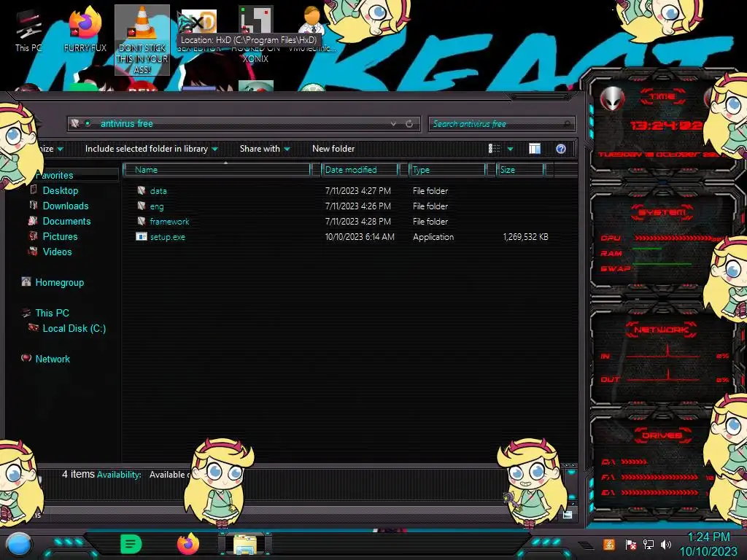The width and height of the screenshot is (747, 560).
Task: Click the 7/11/2023 4:28 PM date cell
Action: tap(357, 222)
